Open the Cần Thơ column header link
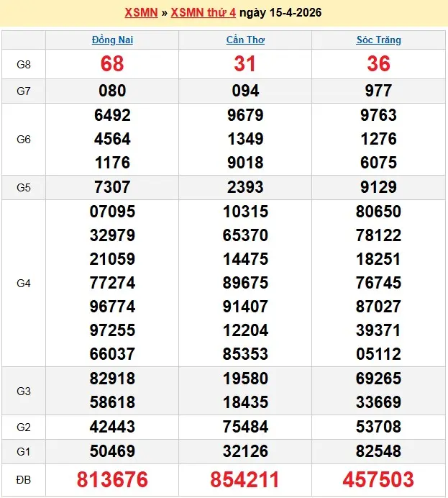 coord(245,40)
